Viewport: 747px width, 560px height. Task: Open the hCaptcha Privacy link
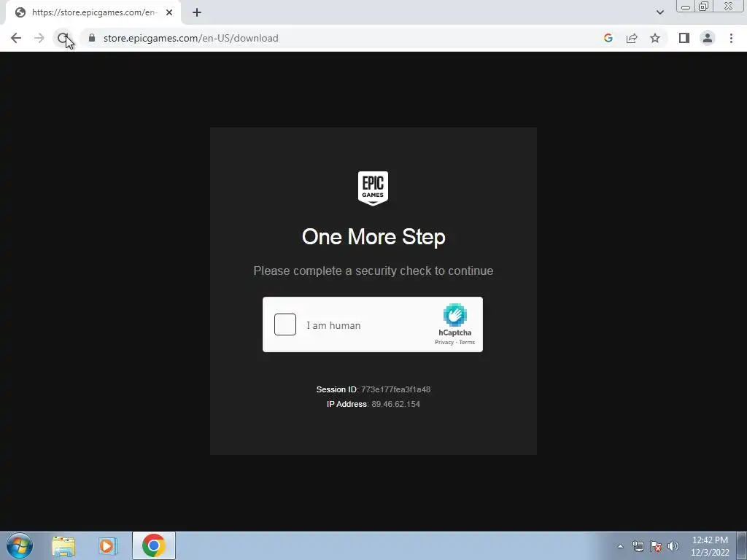coord(444,343)
